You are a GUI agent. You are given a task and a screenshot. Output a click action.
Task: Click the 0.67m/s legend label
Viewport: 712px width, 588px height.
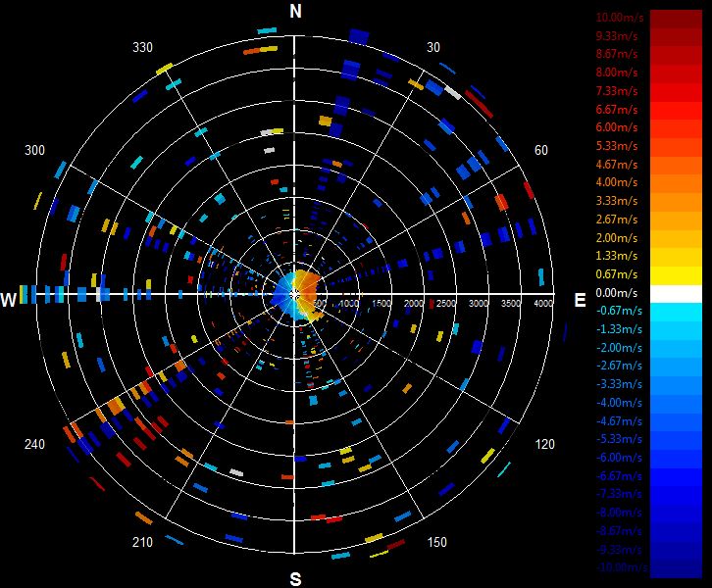click(617, 274)
